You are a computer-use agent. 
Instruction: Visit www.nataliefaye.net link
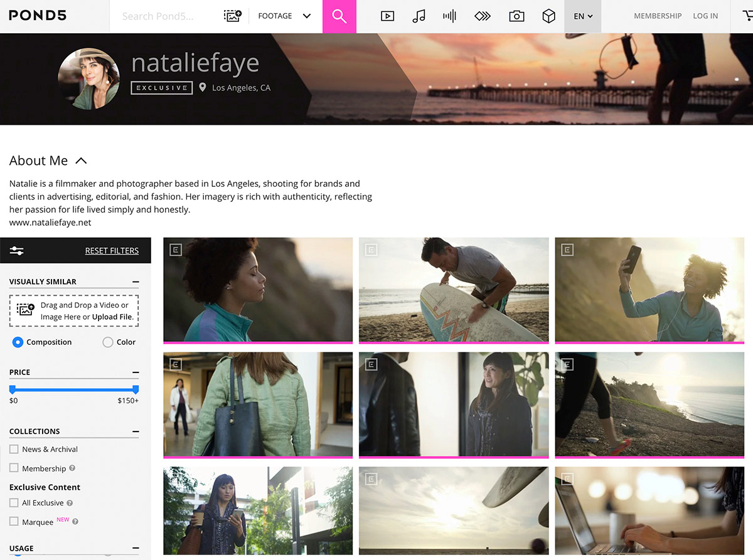50,223
